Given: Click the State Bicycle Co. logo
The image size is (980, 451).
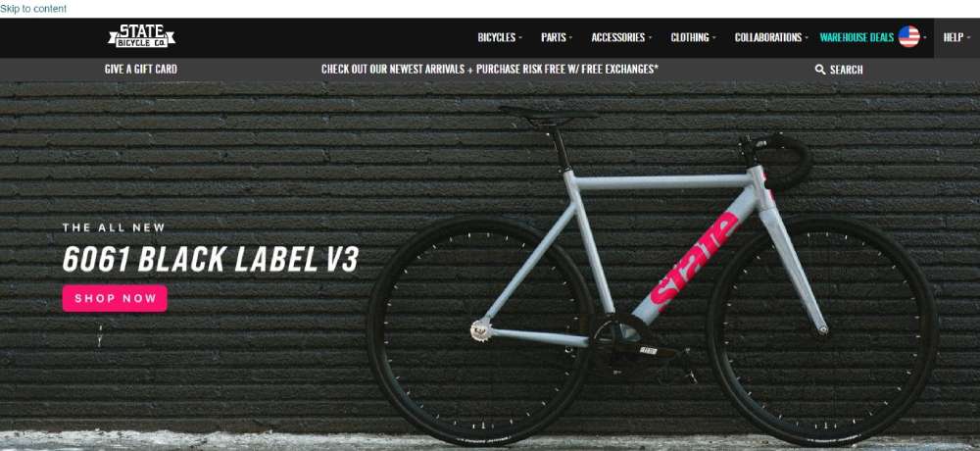Looking at the screenshot, I should 141,36.
